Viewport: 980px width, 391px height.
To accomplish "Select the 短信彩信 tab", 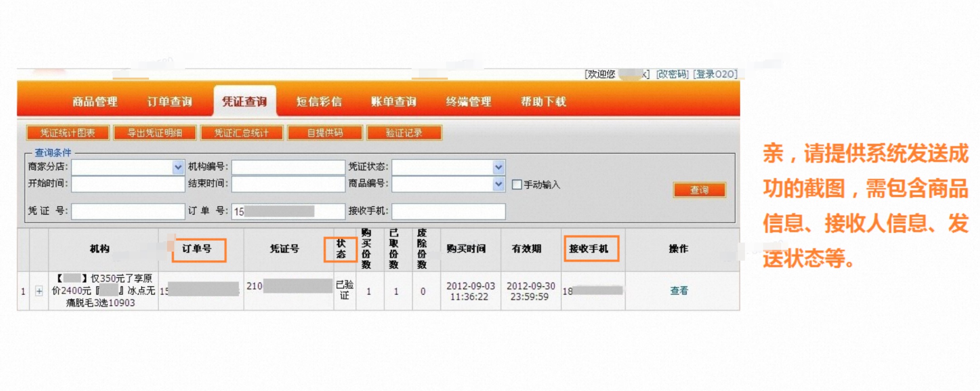I will point(319,101).
